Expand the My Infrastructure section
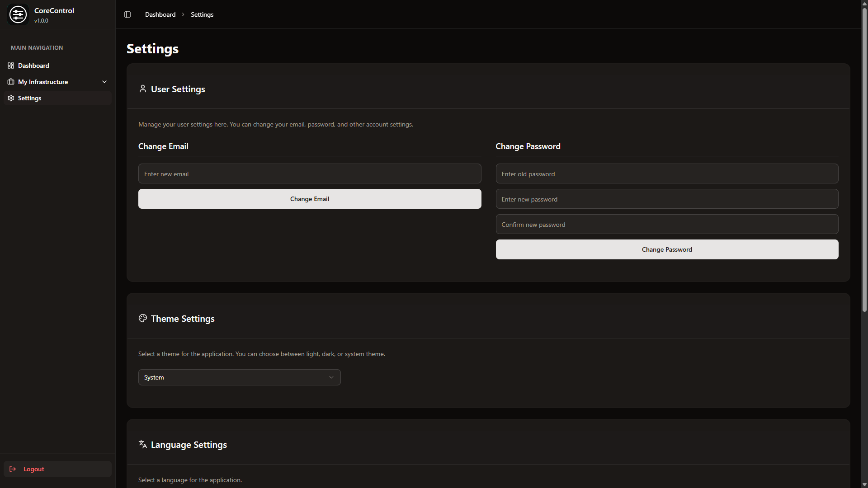 104,82
